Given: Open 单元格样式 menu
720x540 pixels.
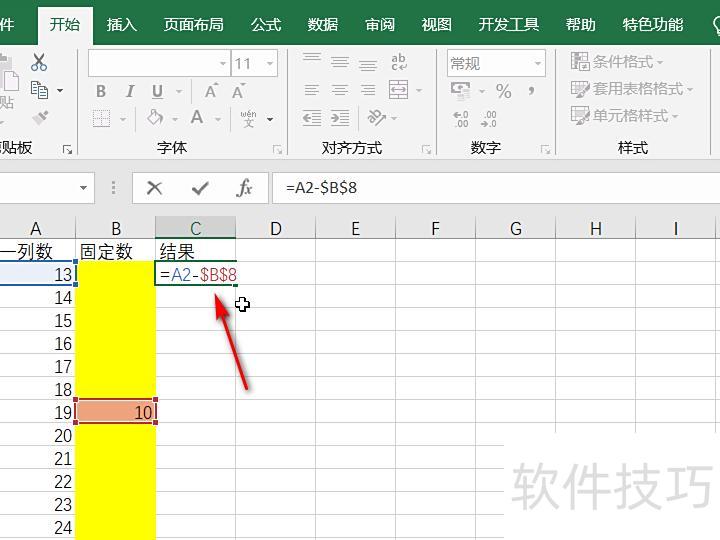Looking at the screenshot, I should point(624,116).
